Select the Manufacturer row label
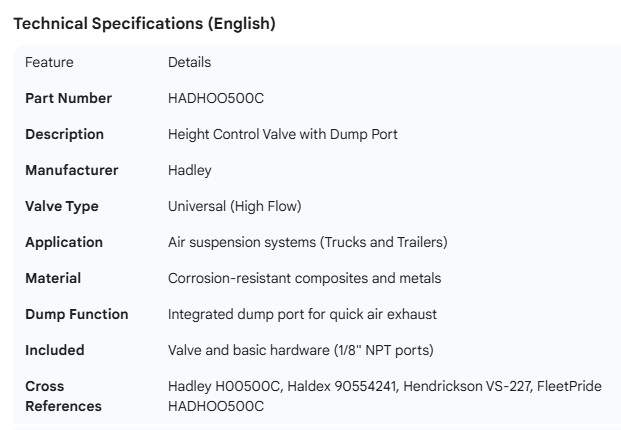This screenshot has height=430, width=621. 71,170
